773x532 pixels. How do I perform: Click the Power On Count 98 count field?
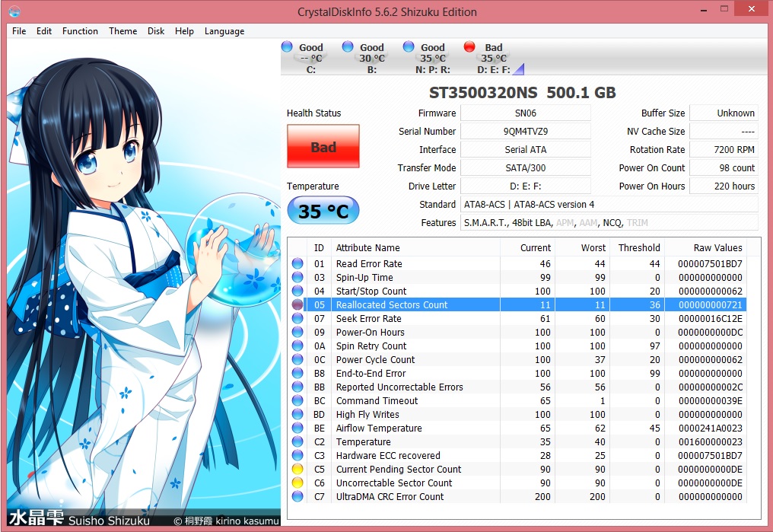tap(724, 167)
